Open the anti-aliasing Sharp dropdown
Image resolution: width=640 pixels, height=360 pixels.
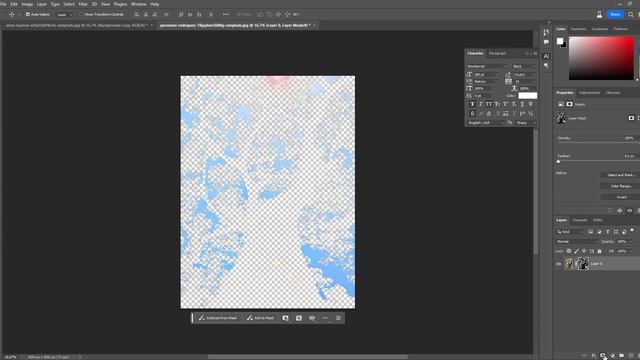(525, 123)
